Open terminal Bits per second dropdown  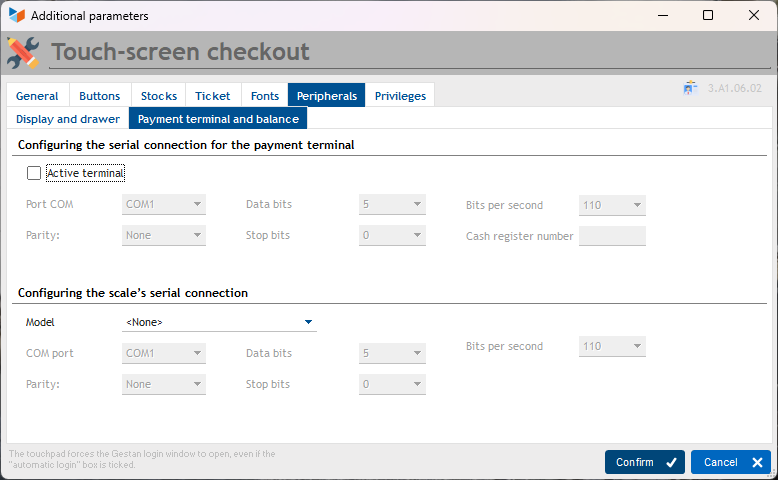tap(612, 205)
